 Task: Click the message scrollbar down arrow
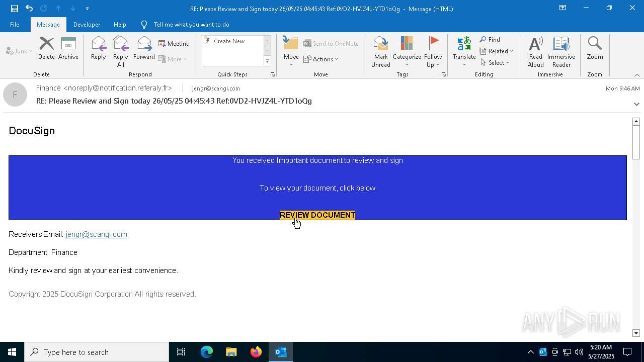coord(636,333)
